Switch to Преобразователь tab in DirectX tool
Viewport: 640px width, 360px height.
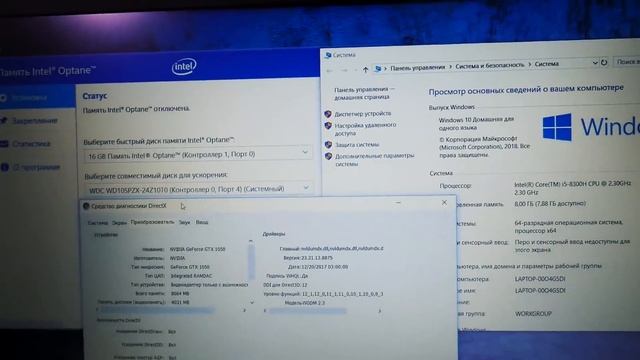(152, 222)
